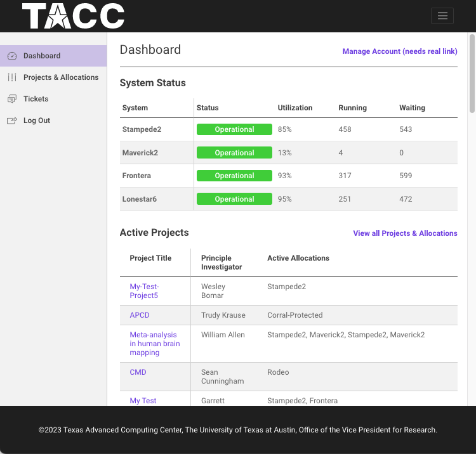This screenshot has height=454, width=476.
Task: Click the System column header
Action: click(135, 108)
